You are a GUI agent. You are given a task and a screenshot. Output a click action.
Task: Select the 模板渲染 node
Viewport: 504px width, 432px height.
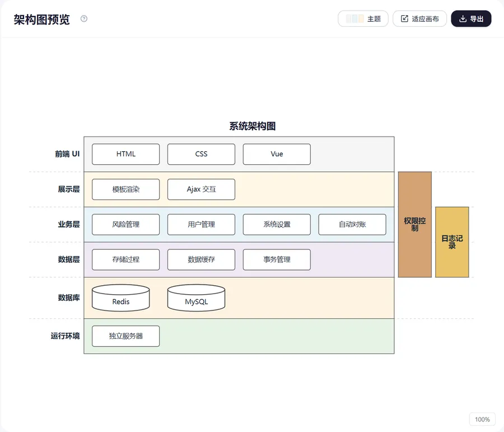[125, 189]
